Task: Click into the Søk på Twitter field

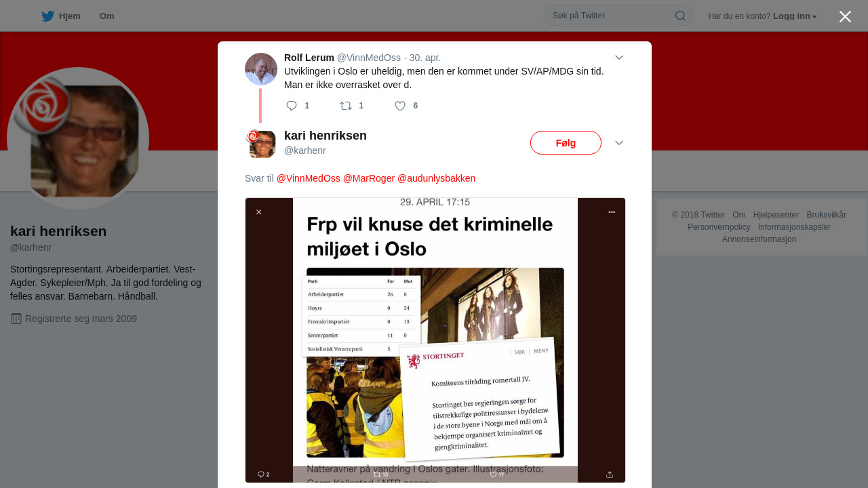Action: point(610,16)
